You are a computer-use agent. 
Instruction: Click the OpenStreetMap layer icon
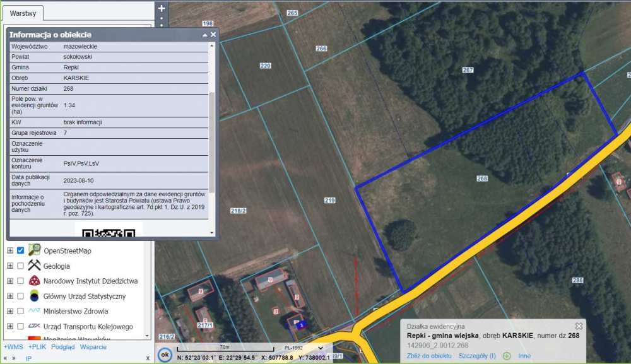[x=34, y=250]
